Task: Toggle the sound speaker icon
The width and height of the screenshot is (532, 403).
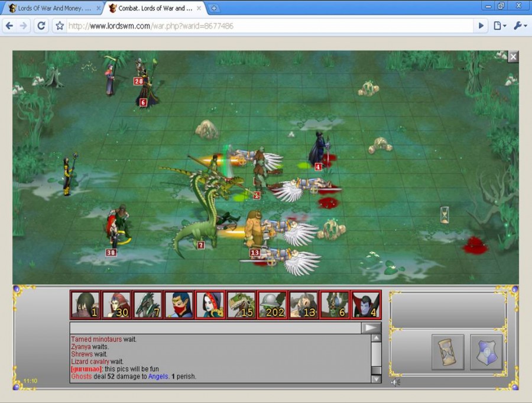Action: click(394, 382)
